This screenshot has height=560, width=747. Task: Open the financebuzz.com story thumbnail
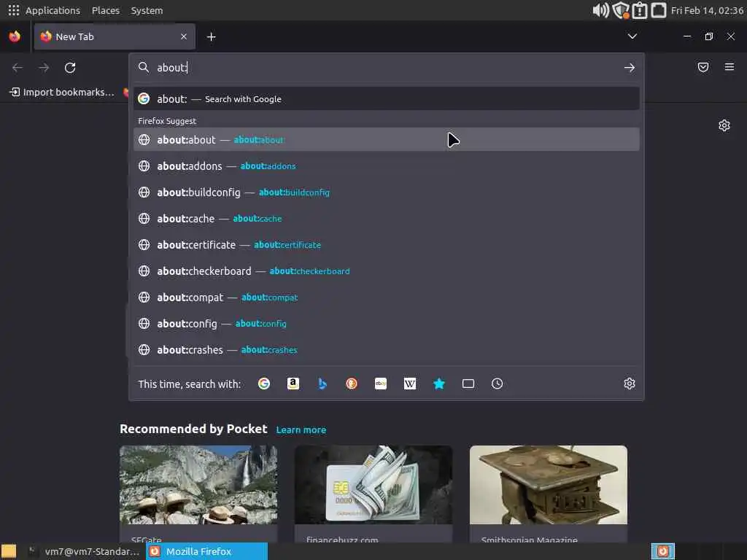373,485
